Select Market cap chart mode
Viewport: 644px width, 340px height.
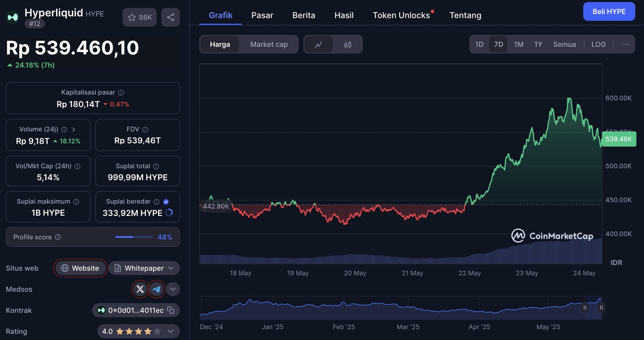click(269, 44)
